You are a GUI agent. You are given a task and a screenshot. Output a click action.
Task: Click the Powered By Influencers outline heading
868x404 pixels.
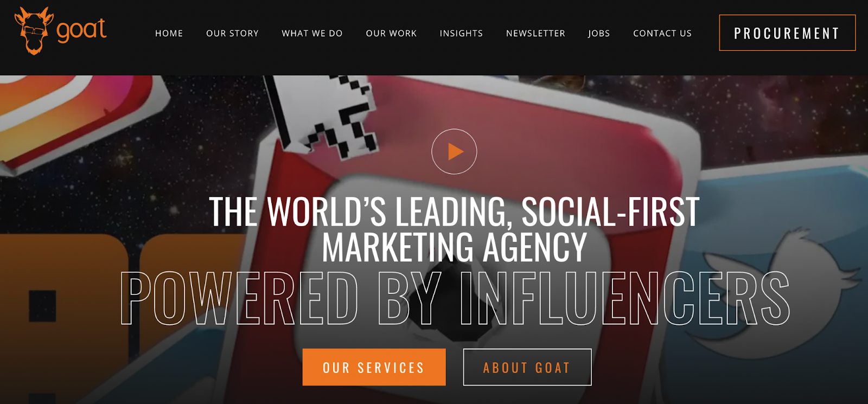(x=455, y=299)
